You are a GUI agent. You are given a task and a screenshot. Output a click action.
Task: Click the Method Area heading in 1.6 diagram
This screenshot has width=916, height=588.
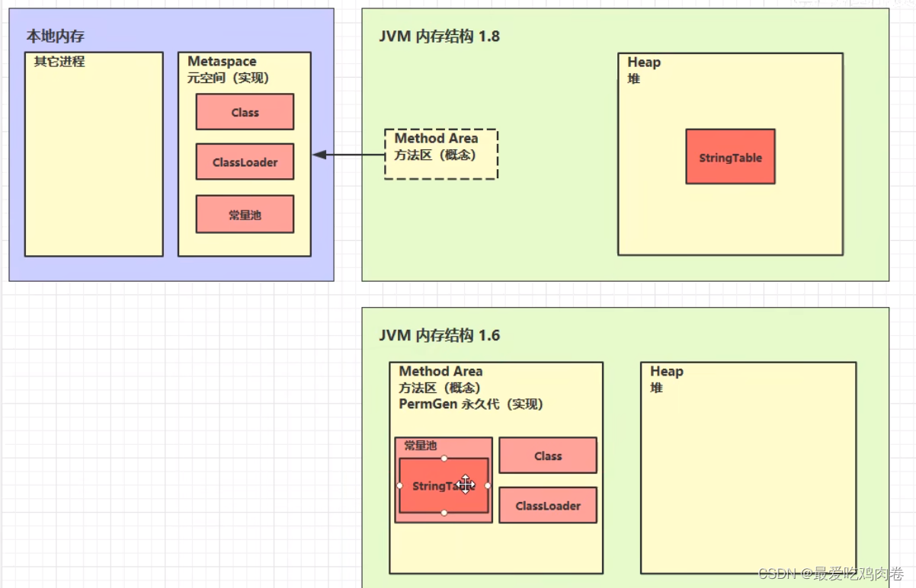coord(440,371)
